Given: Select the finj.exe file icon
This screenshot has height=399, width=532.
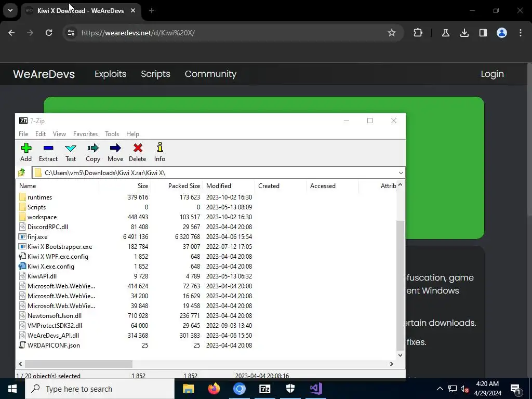Looking at the screenshot, I should 22,237.
